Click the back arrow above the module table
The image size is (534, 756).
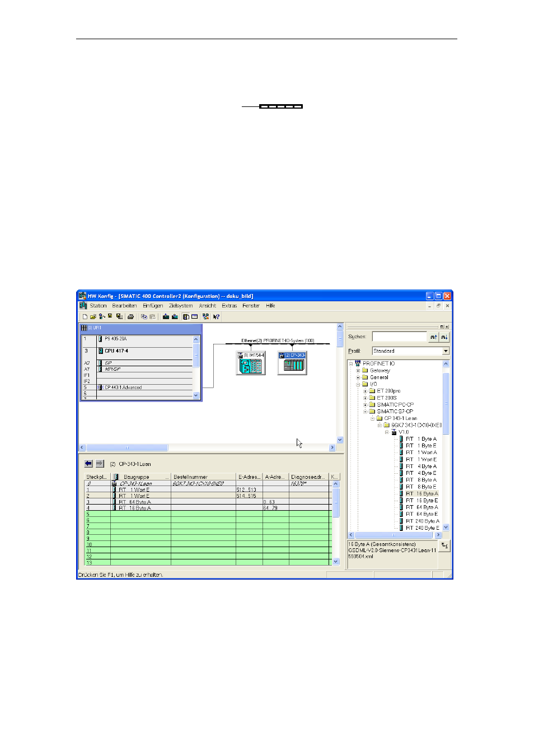[88, 464]
